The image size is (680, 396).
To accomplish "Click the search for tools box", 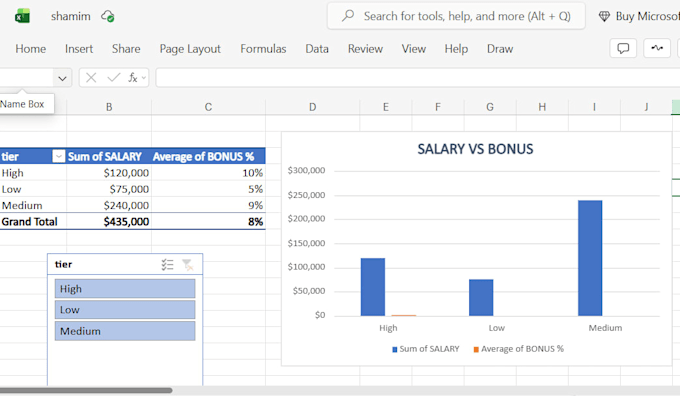I will 456,16.
